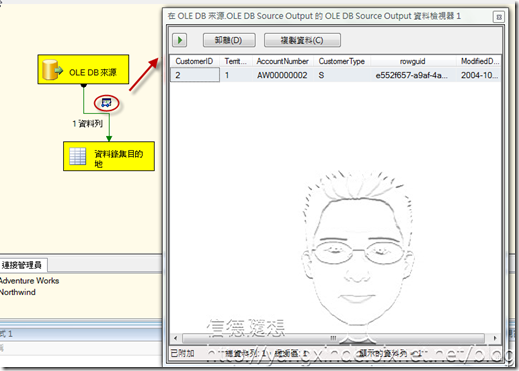This screenshot has width=519, height=371.
Task: Select the 資料錄集目的地 destination component
Action: [109, 156]
